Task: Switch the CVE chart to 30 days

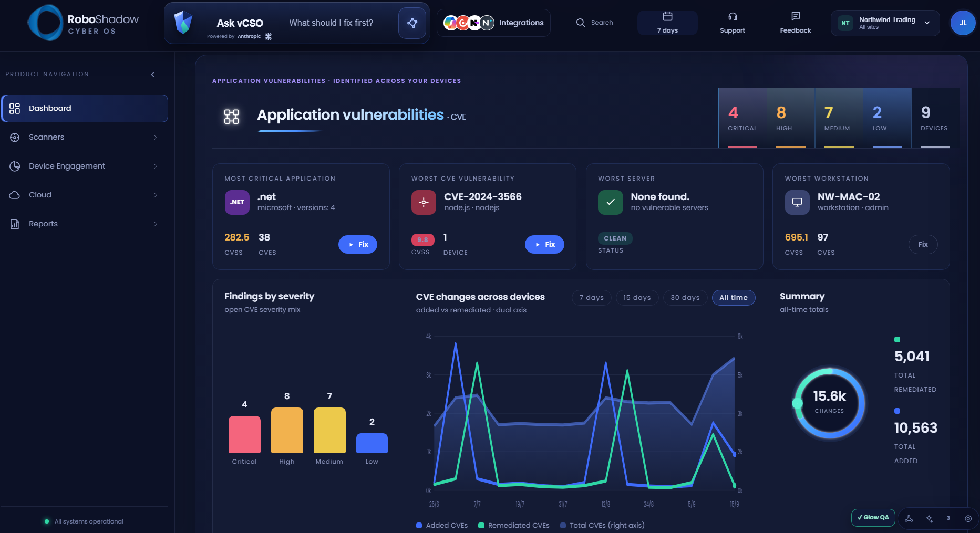Action: click(x=685, y=298)
